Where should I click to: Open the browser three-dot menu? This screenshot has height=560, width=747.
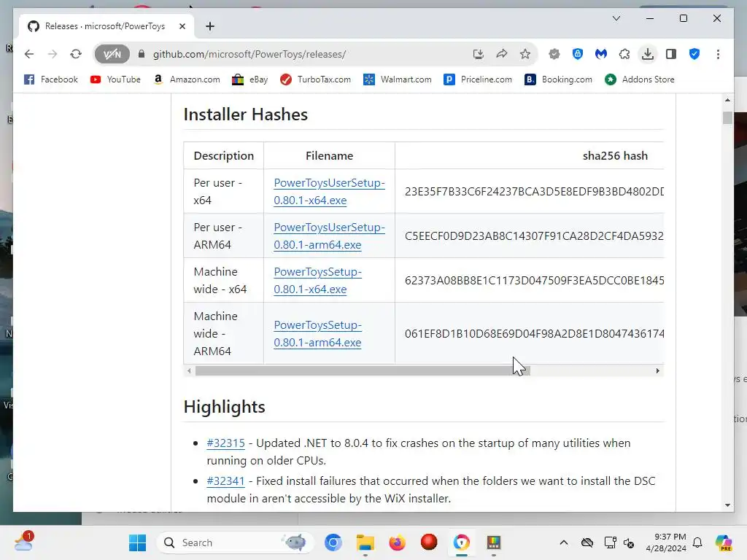[x=718, y=54]
